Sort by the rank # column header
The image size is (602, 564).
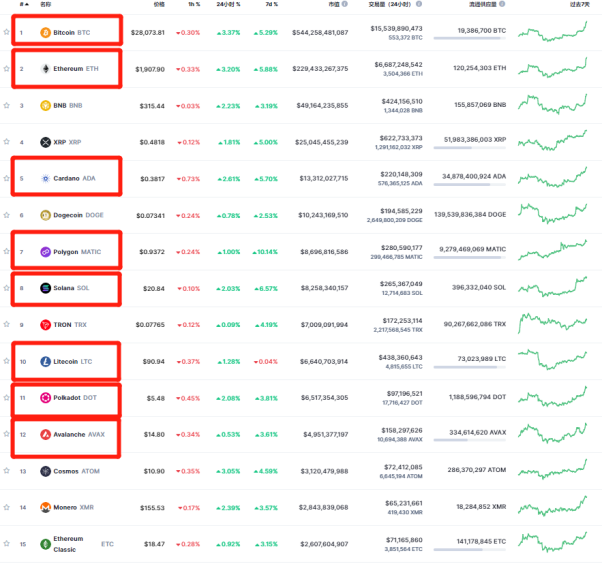coord(24,4)
